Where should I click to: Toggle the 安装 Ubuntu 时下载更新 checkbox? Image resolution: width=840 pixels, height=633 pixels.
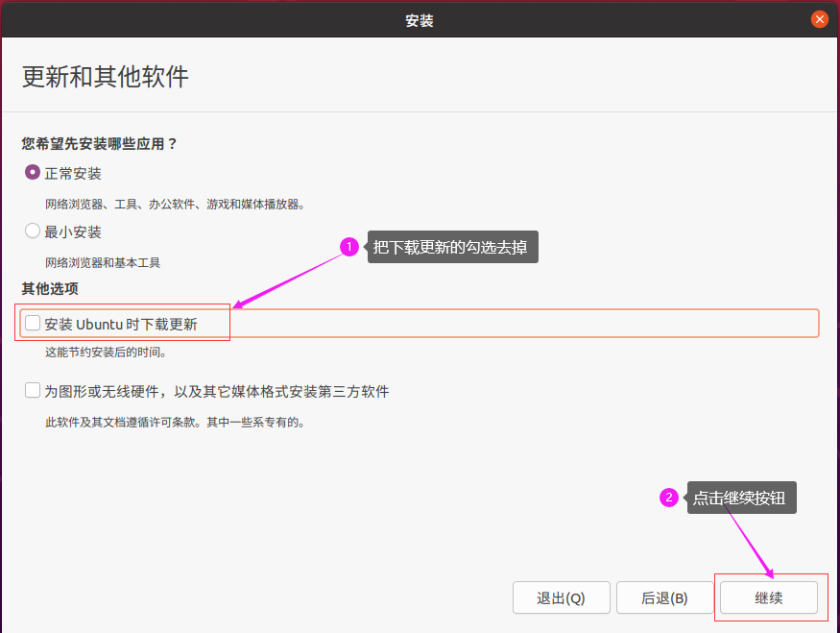point(33,324)
